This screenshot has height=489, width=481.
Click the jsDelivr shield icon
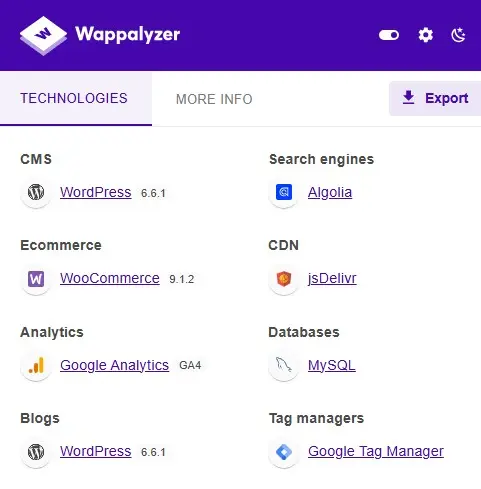point(284,279)
